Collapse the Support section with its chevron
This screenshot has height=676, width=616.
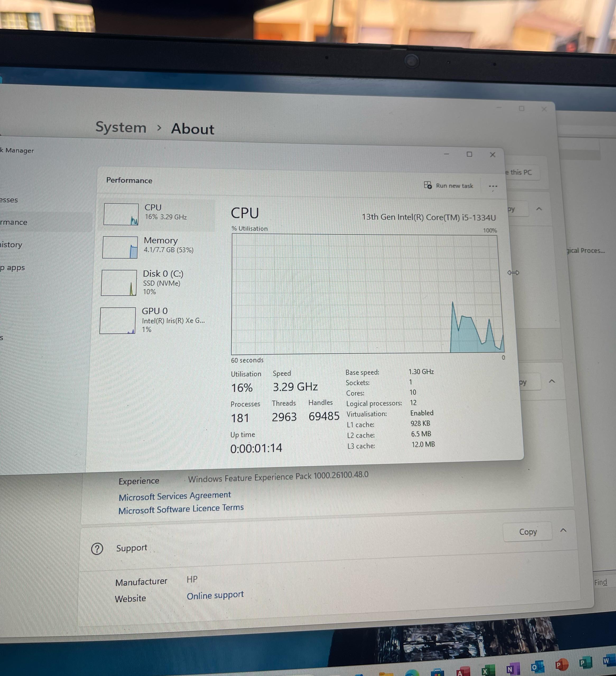(x=563, y=530)
